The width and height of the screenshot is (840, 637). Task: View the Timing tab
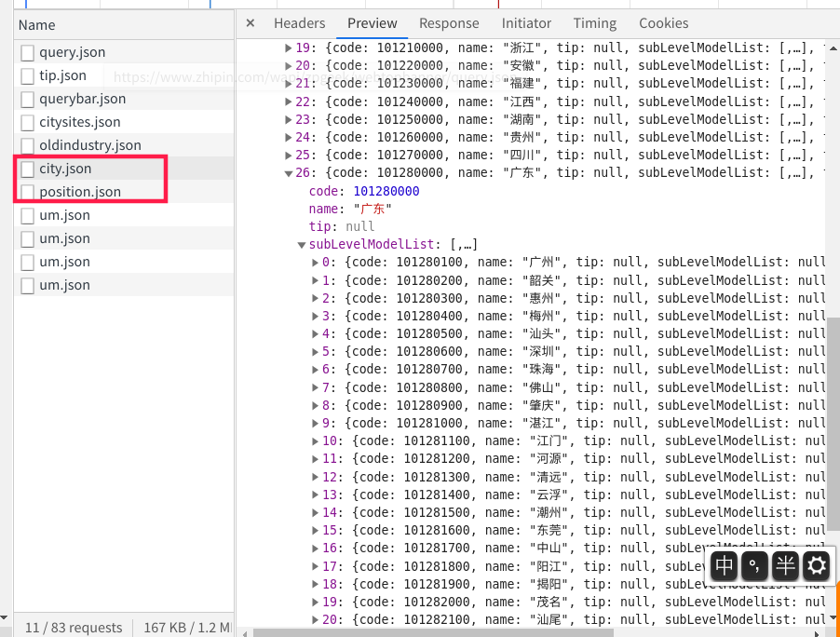[595, 23]
